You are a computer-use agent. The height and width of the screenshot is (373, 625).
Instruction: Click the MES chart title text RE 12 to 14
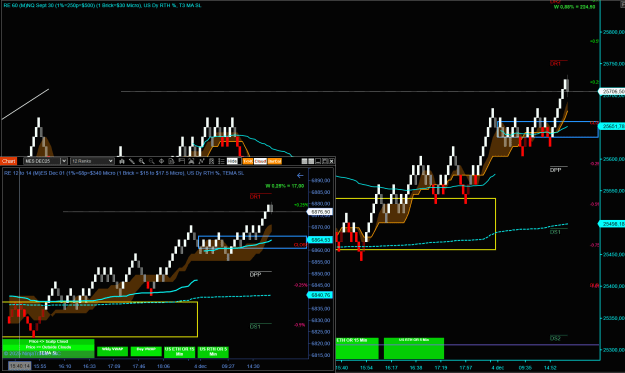point(124,173)
